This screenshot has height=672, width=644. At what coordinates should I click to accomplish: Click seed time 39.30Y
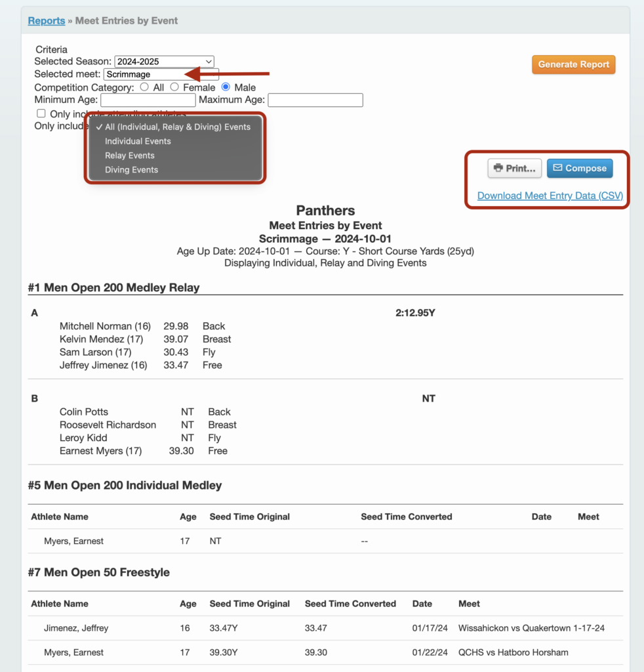(x=224, y=652)
